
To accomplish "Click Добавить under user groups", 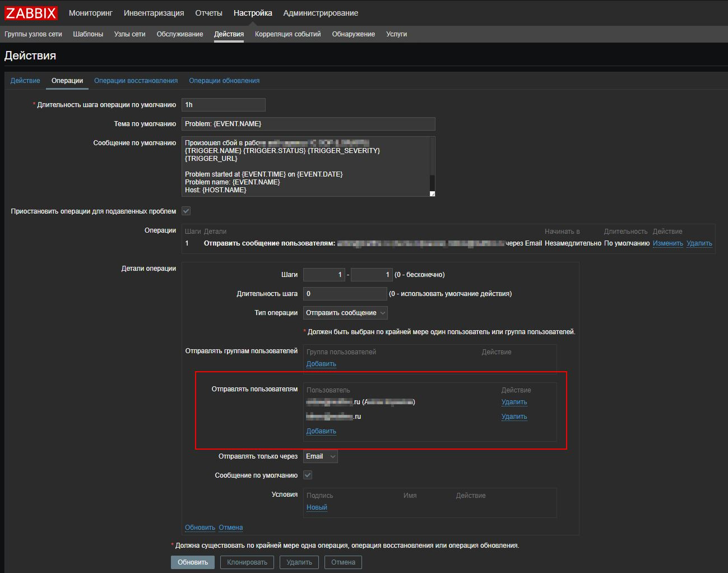I will 321,364.
